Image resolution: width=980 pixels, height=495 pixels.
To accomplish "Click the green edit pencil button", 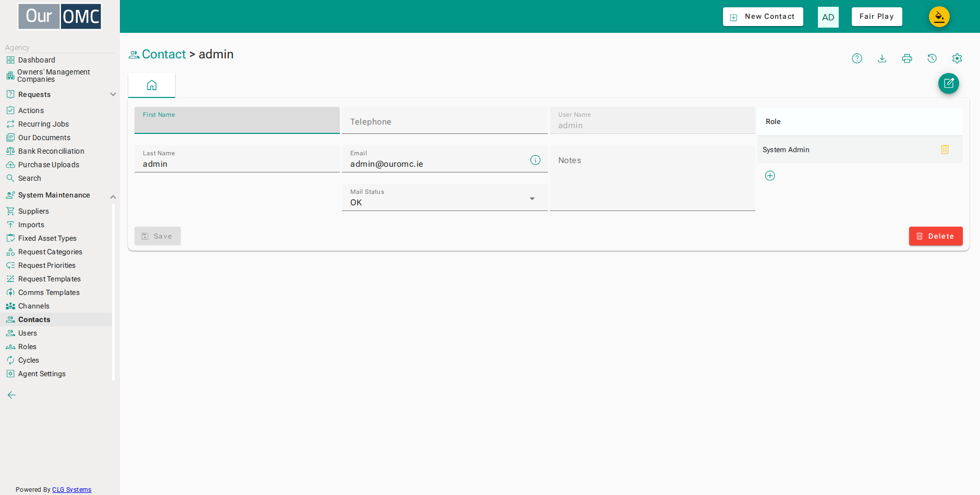I will point(949,83).
